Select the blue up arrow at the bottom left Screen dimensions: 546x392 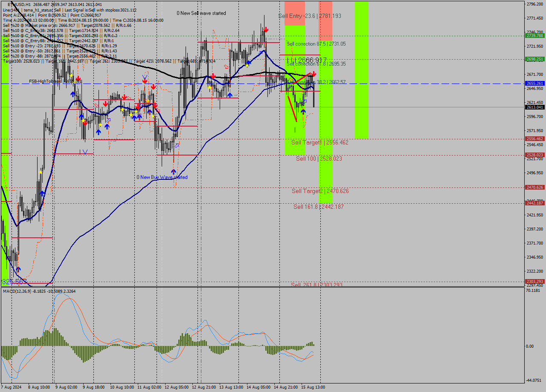(19, 269)
